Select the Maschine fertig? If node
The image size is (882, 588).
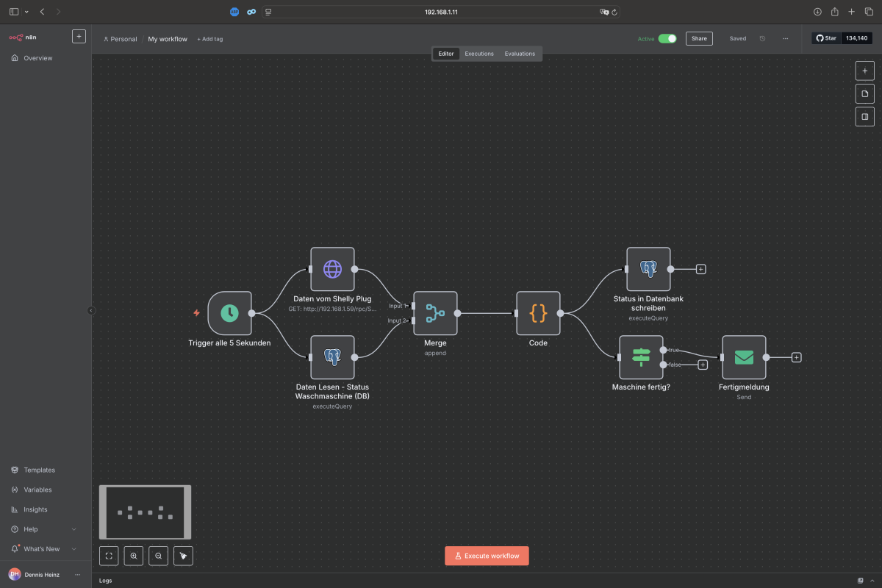641,357
